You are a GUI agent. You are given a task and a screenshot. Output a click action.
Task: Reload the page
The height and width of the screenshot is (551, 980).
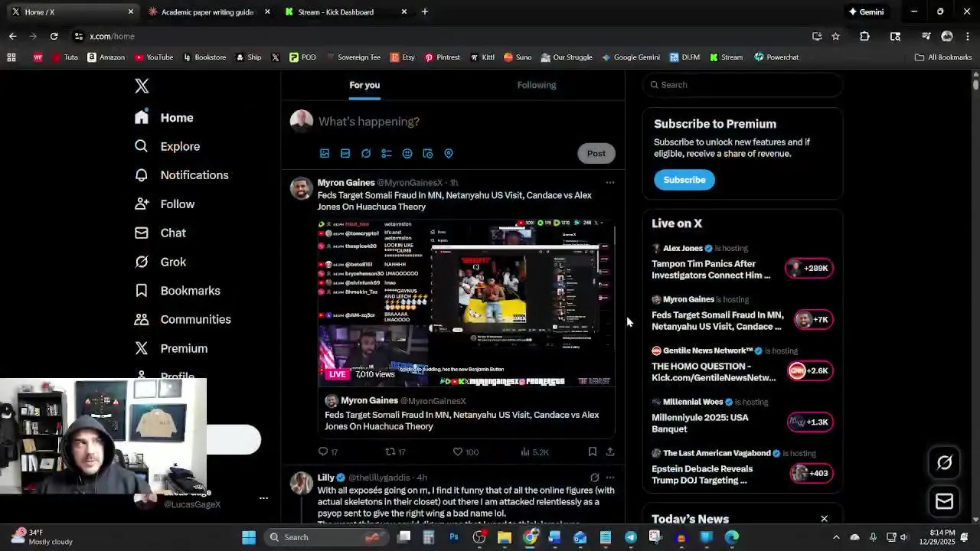point(54,36)
